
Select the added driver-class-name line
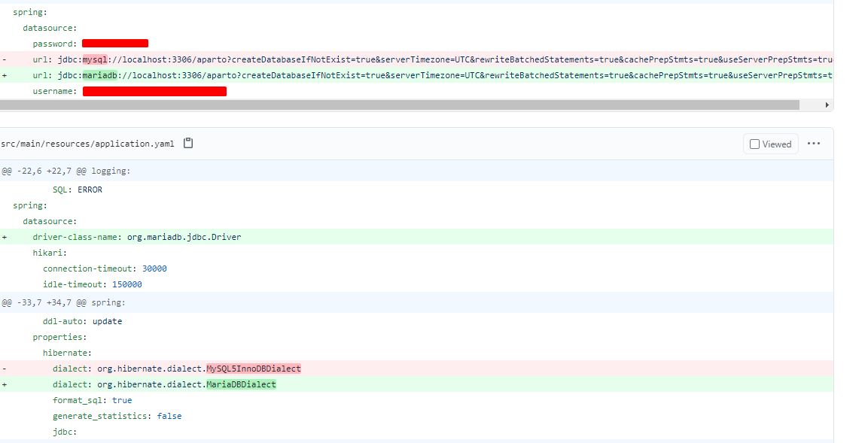point(136,237)
